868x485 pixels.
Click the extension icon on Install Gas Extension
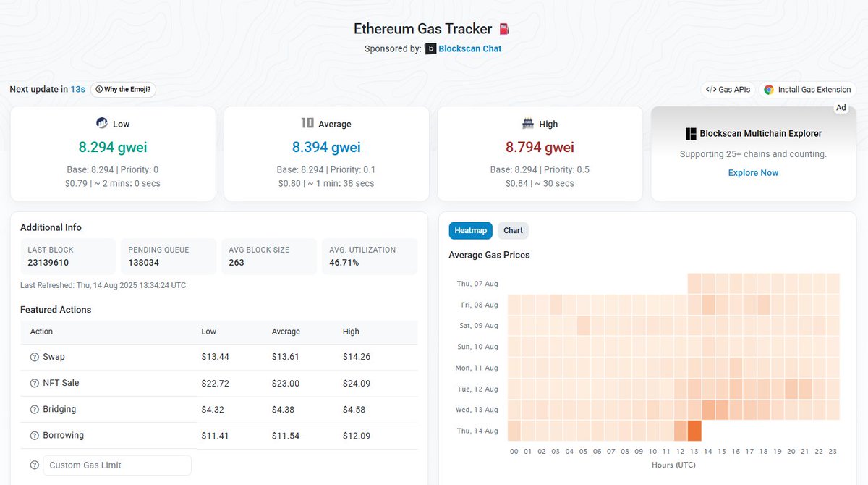point(768,89)
